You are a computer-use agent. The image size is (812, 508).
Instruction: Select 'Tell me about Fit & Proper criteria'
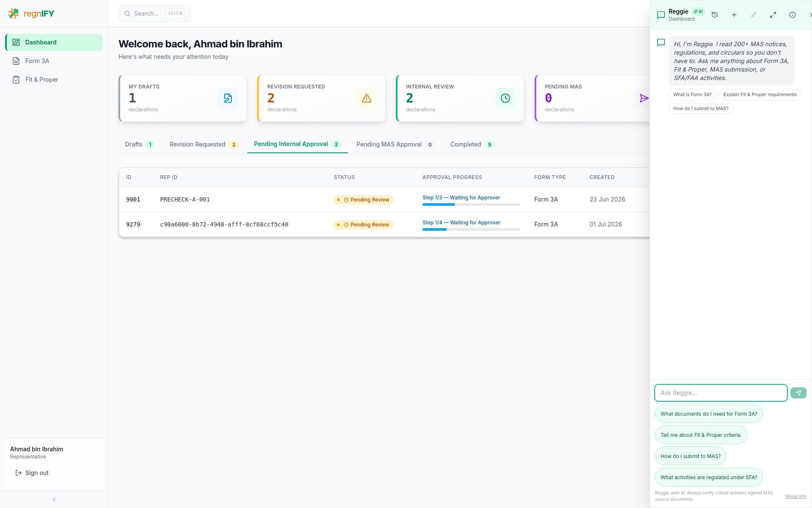701,435
